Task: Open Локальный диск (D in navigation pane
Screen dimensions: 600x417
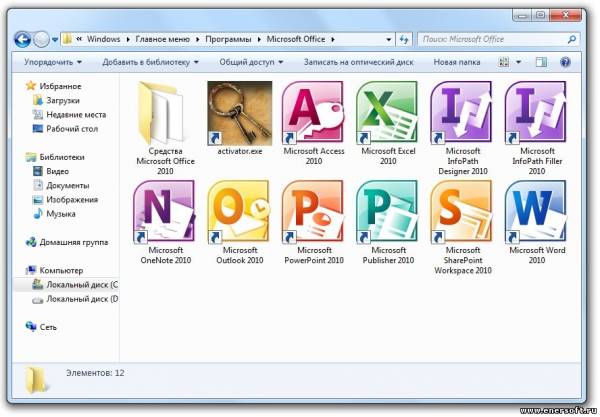Action: click(82, 298)
